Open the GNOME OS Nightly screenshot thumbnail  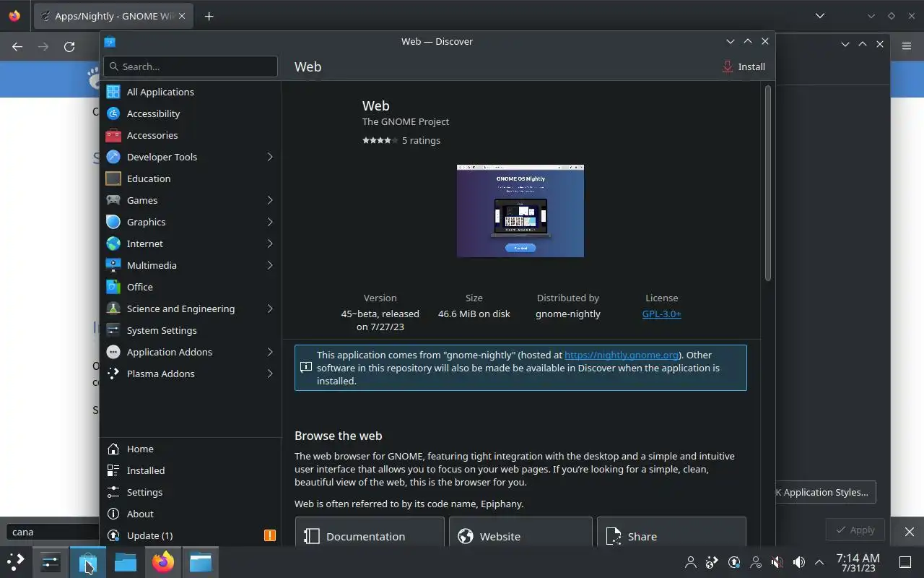(520, 211)
